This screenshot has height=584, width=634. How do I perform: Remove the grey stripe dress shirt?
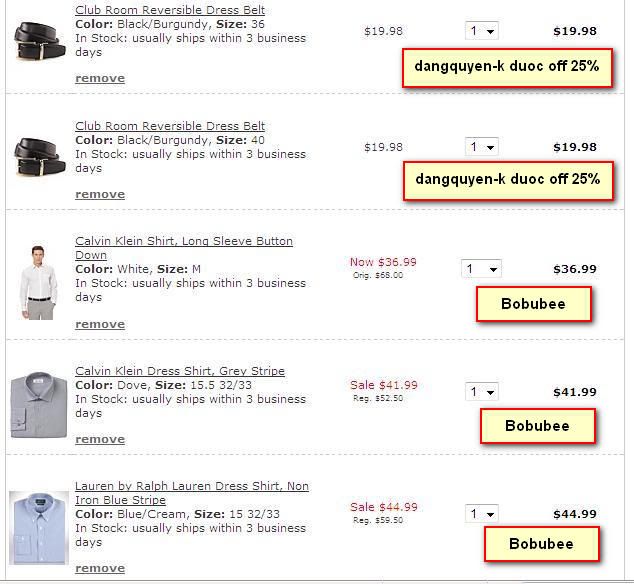[100, 439]
